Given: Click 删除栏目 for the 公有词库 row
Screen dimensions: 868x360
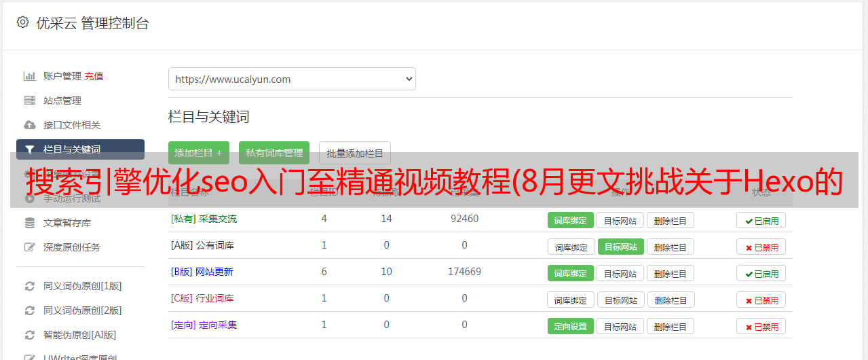Looking at the screenshot, I should tap(671, 247).
